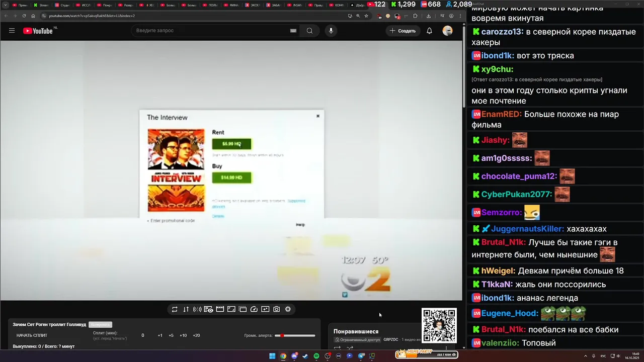Add +5 minutes to split
This screenshot has width=644, height=362.
coord(171,335)
